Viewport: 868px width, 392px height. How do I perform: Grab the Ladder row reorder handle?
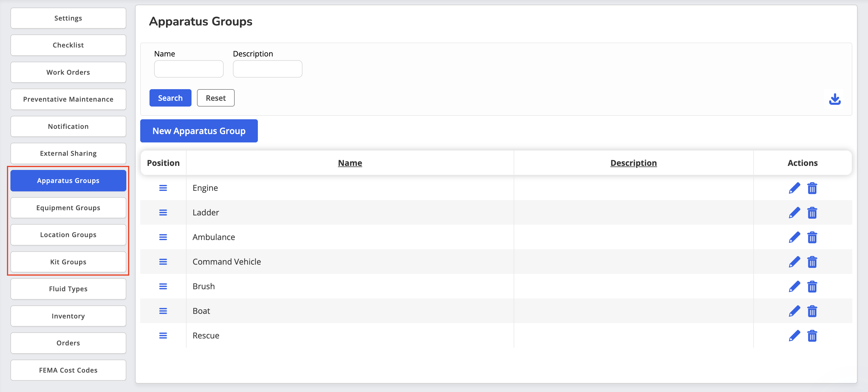tap(163, 213)
